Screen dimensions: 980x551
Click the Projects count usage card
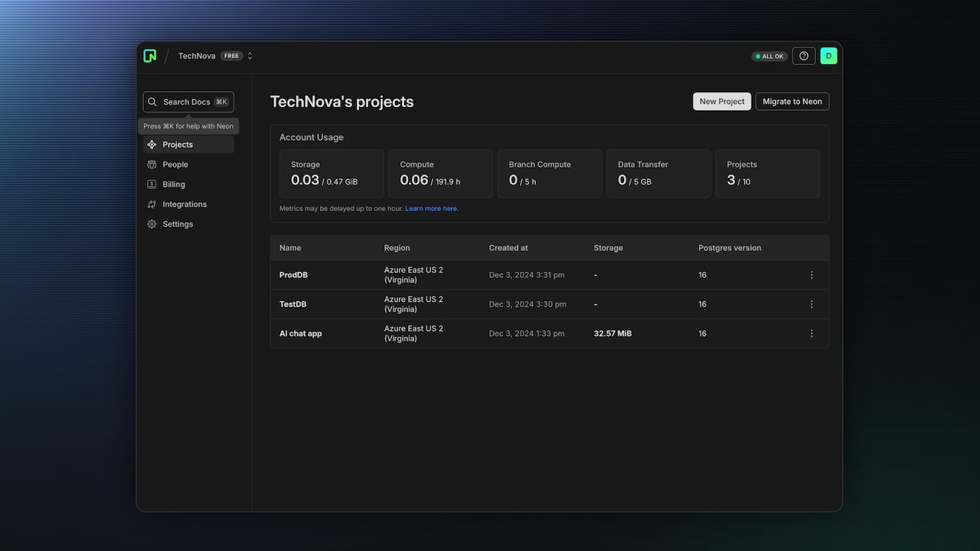[x=767, y=174]
